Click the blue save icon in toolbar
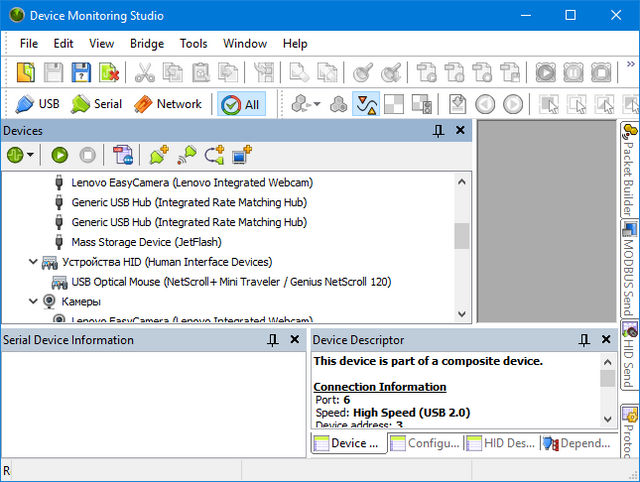 click(81, 72)
